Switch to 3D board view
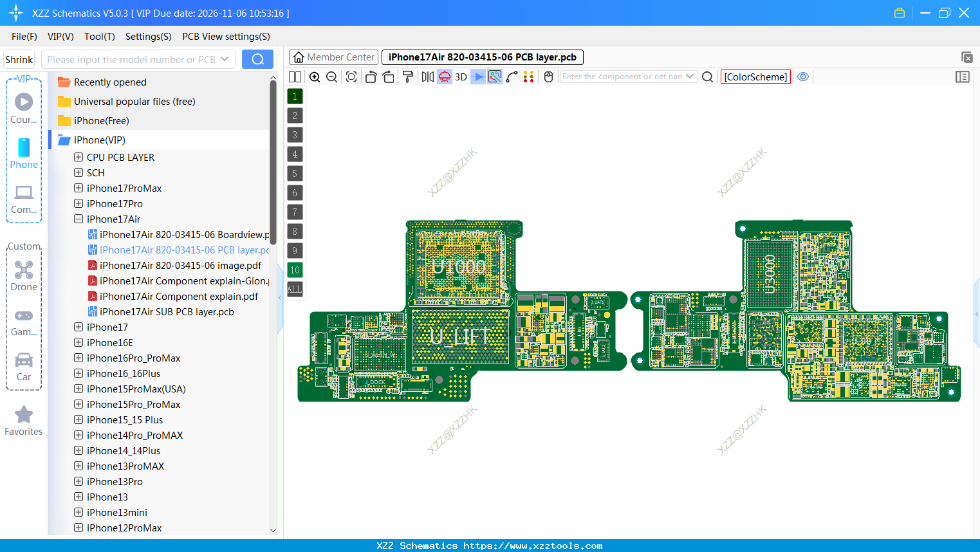 point(461,77)
